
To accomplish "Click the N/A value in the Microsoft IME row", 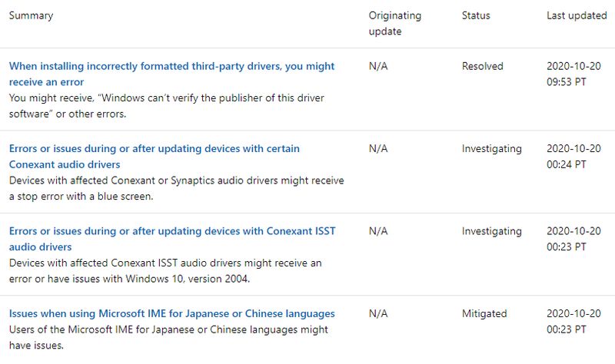I will [x=378, y=313].
